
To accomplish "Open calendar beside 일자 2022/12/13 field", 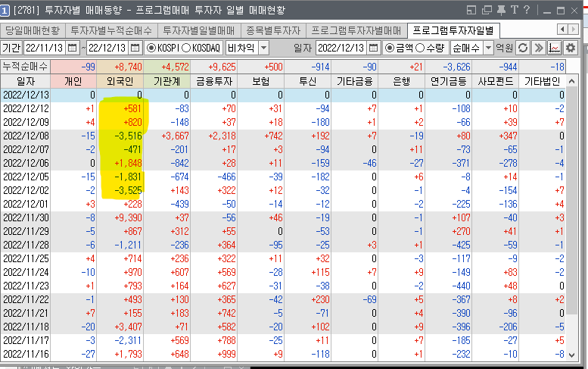I will (376, 48).
